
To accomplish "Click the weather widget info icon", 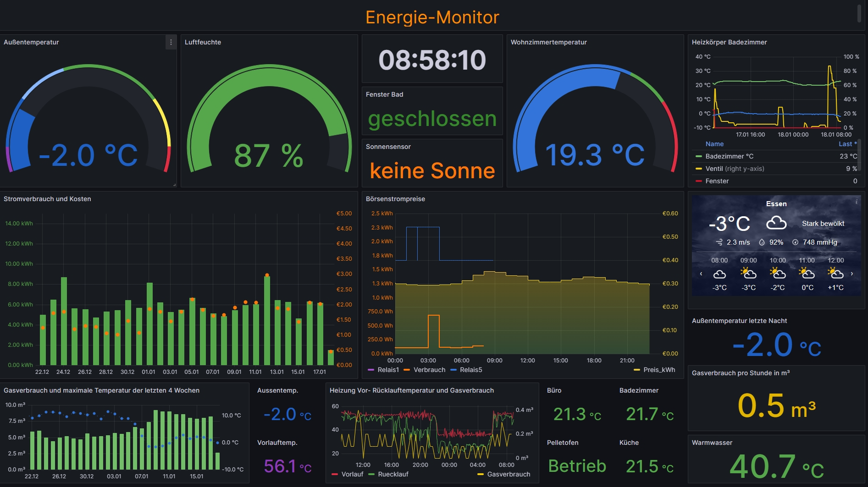I will pos(856,202).
